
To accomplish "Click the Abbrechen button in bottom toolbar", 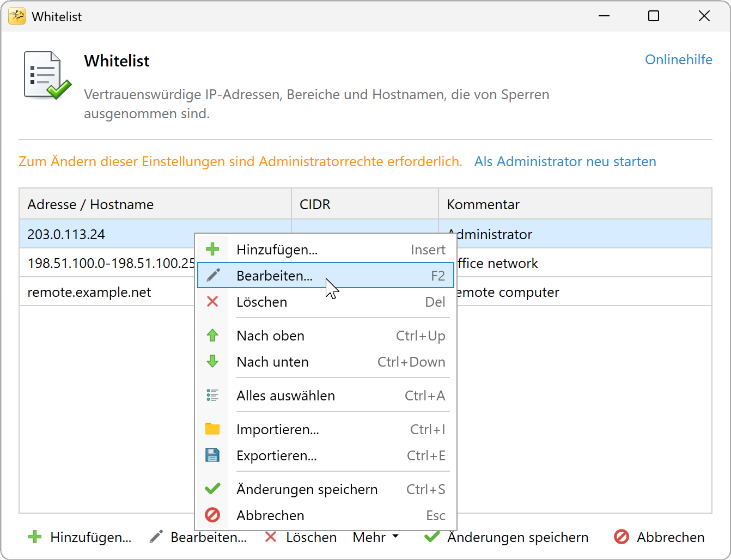I will tap(659, 537).
